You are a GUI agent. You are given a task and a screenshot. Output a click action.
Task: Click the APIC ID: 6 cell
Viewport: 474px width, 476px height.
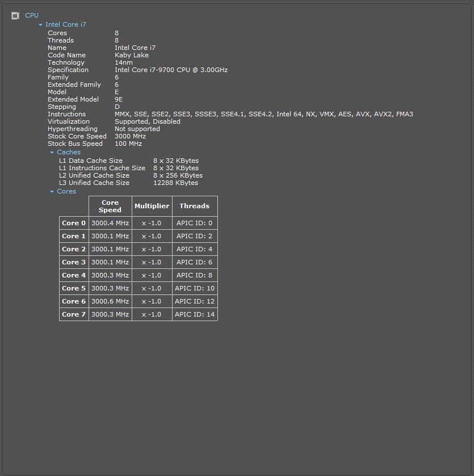(x=195, y=262)
